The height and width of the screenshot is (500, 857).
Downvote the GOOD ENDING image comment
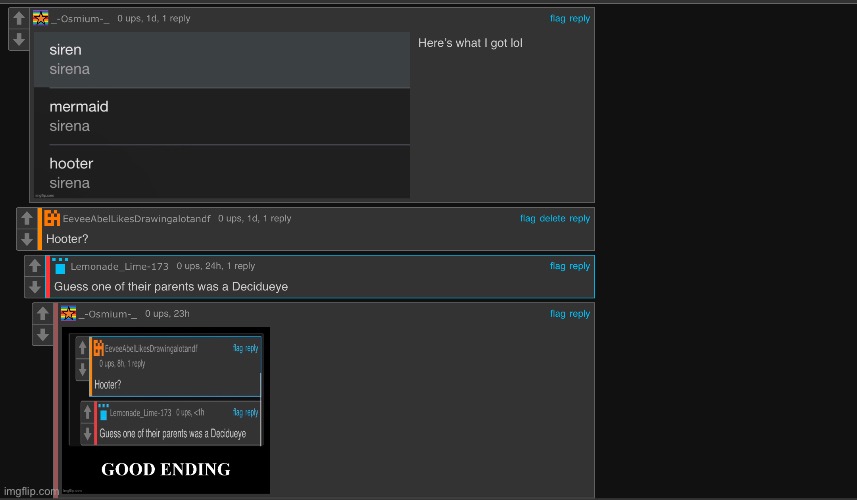pos(42,335)
